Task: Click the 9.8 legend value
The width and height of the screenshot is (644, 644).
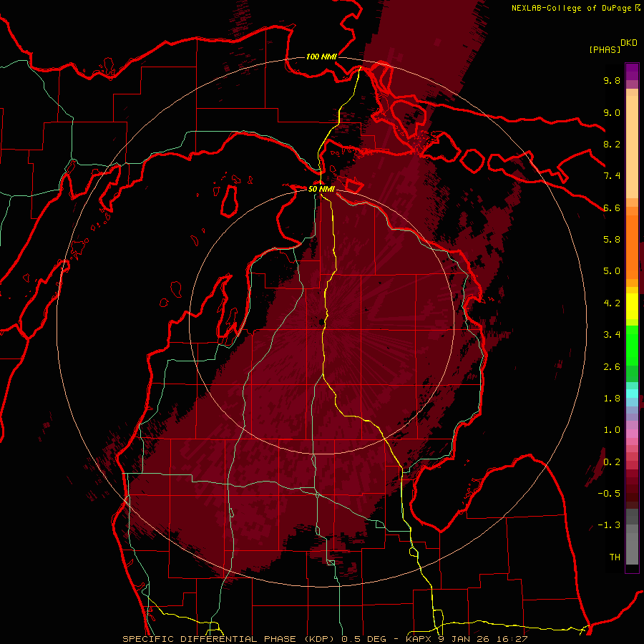Action: 612,80
